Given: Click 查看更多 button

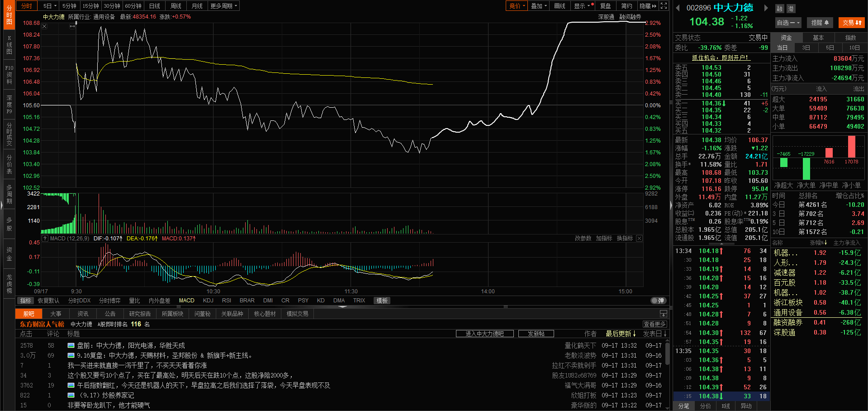Looking at the screenshot, I should point(655,324).
